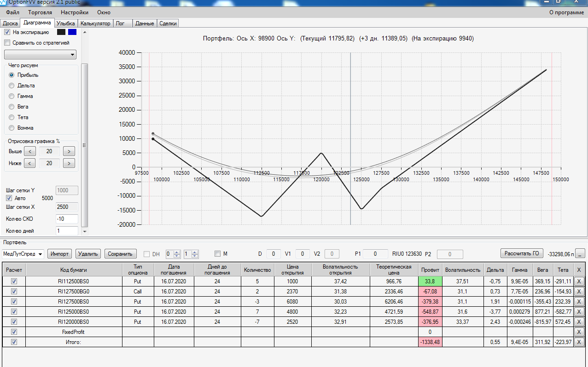The image size is (588, 367).
Task: Click total profit cell -1338,48
Action: click(x=431, y=342)
